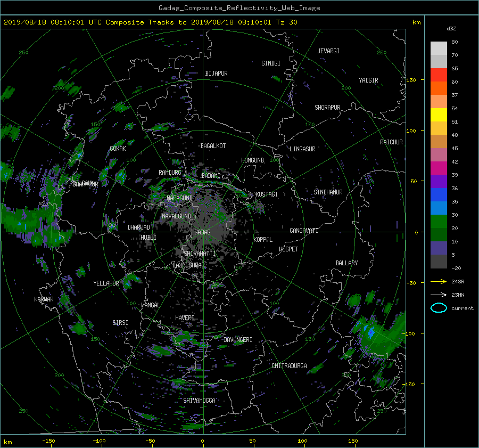Click the LINGASUR city label
This screenshot has height=448, width=479.
tap(302, 149)
